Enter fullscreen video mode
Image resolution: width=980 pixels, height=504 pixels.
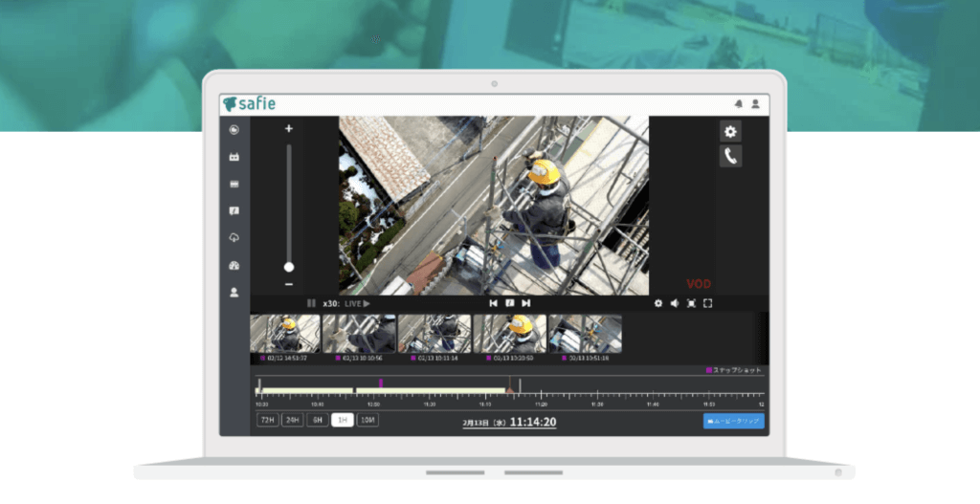pos(708,303)
